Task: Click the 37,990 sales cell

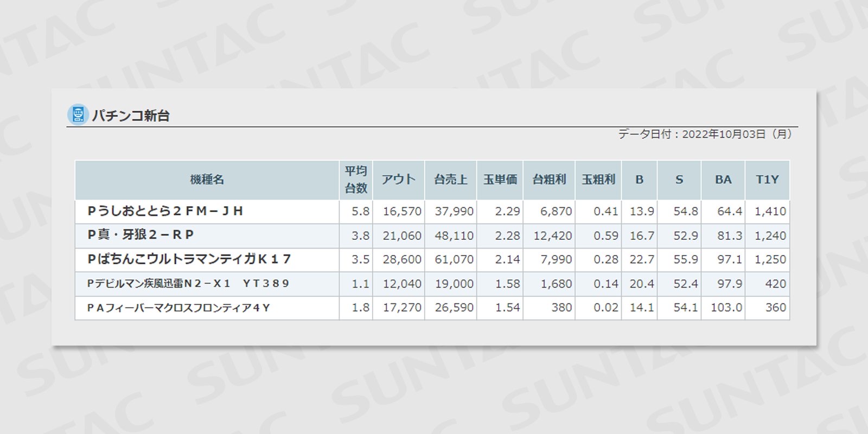Action: pos(451,212)
